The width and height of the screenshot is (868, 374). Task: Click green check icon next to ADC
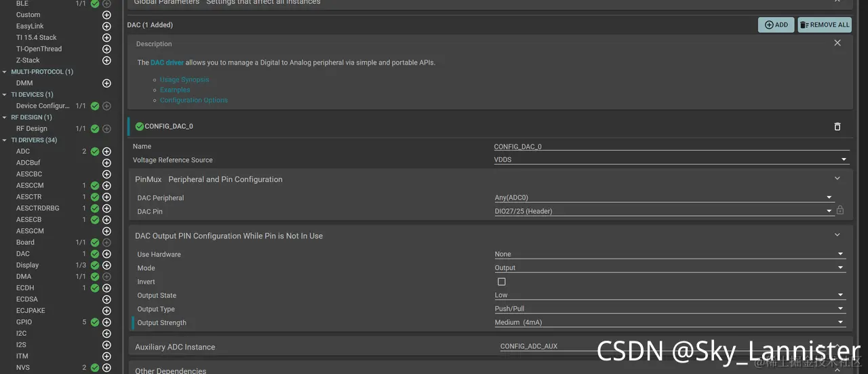click(95, 151)
